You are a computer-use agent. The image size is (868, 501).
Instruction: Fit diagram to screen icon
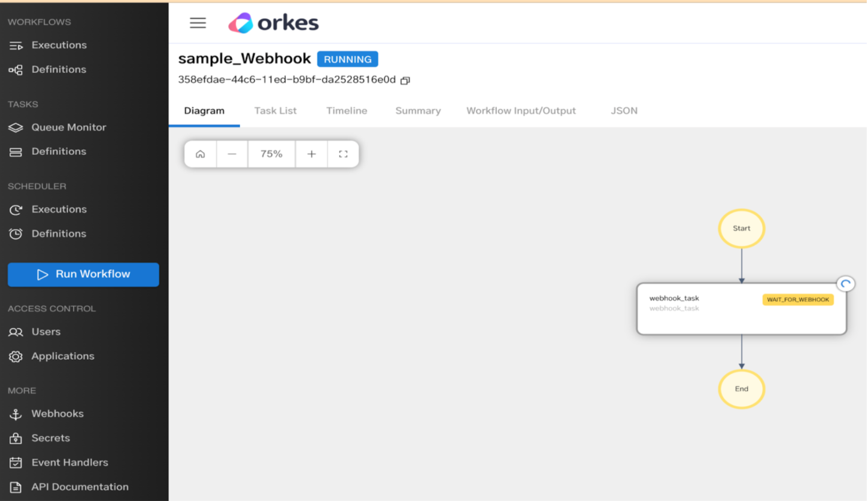[343, 154]
